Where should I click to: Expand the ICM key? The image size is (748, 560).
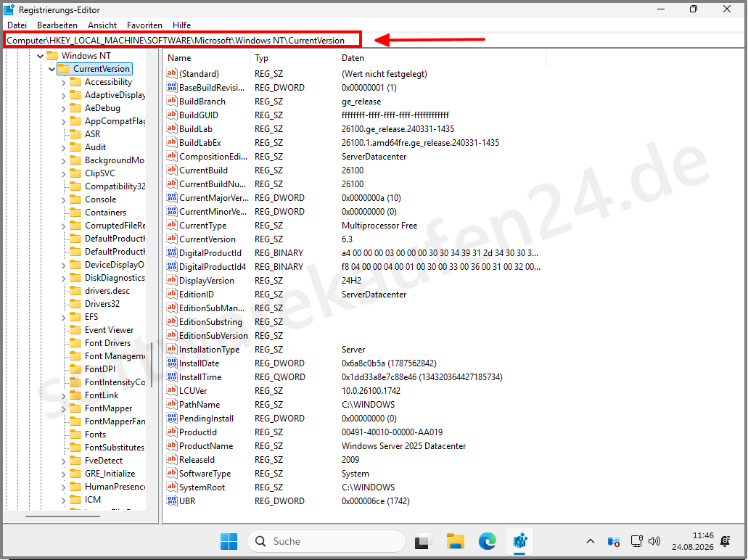pyautogui.click(x=63, y=500)
